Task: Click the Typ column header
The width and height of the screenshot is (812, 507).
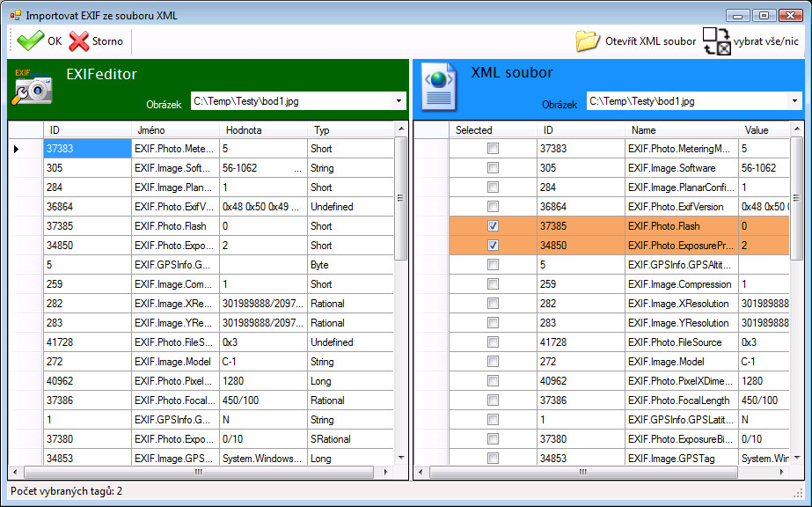Action: [351, 130]
